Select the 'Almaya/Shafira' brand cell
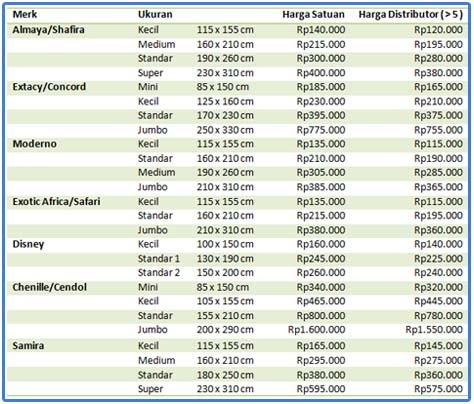This screenshot has height=404, width=474. pyautogui.click(x=48, y=30)
